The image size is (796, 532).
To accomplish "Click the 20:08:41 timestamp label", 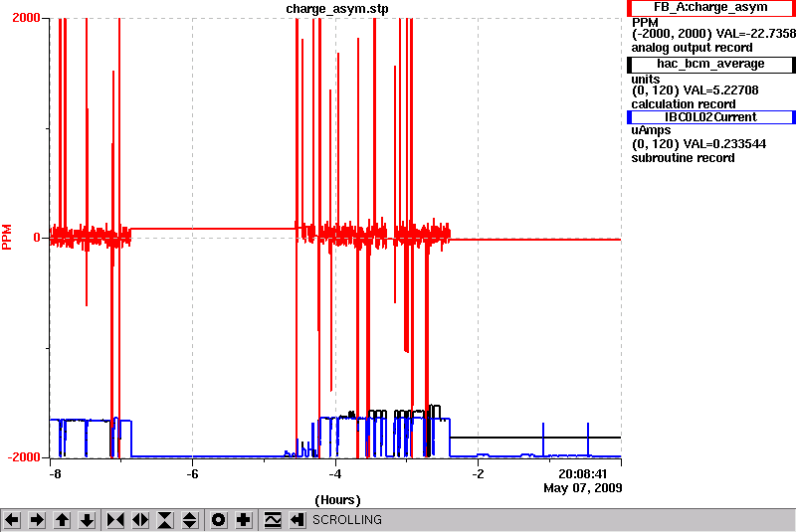I will pos(583,473).
